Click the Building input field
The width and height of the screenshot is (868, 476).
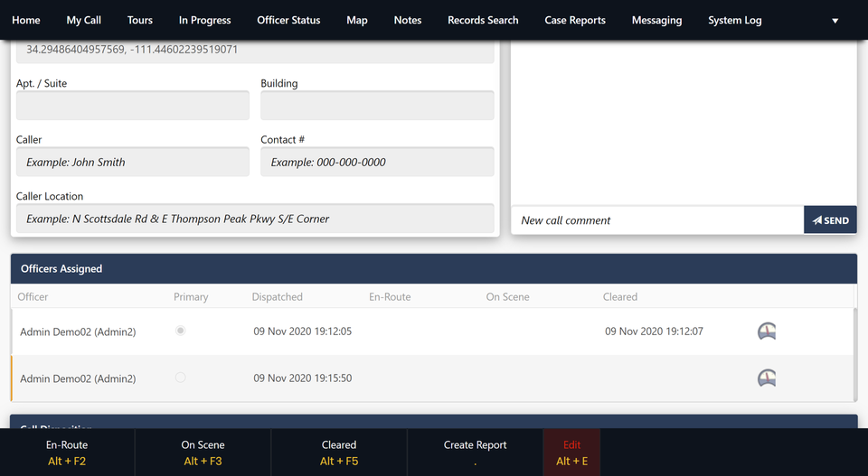(x=378, y=106)
